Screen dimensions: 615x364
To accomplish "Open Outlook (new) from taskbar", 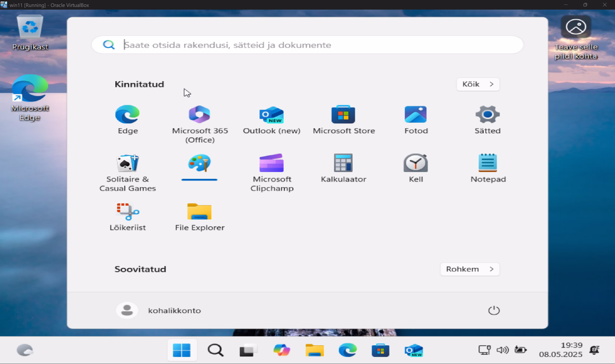I will point(414,350).
